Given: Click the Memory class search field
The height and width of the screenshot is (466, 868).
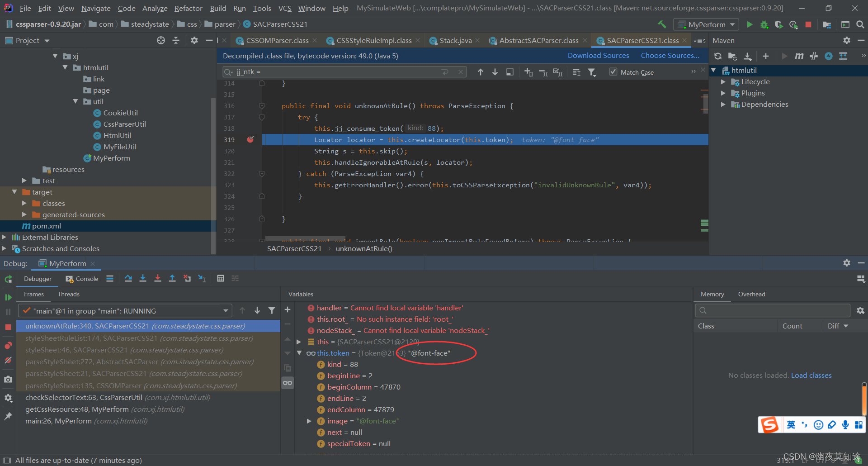Looking at the screenshot, I should coord(772,310).
